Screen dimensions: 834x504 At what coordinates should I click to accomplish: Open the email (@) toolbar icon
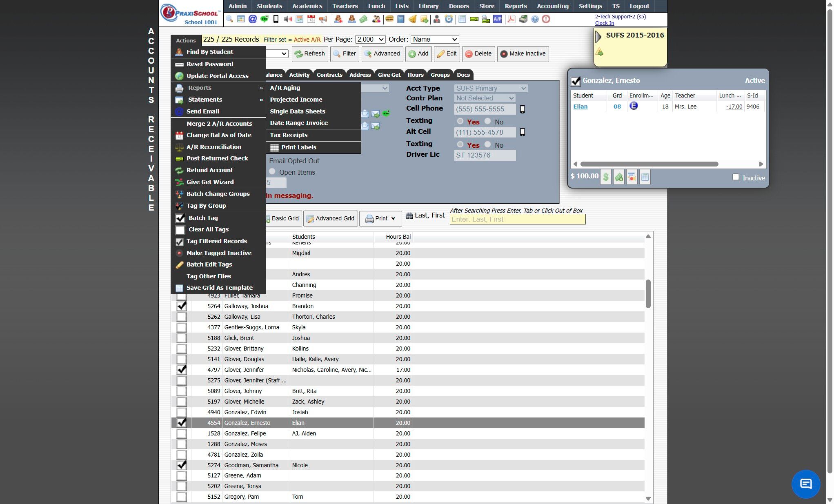(253, 19)
